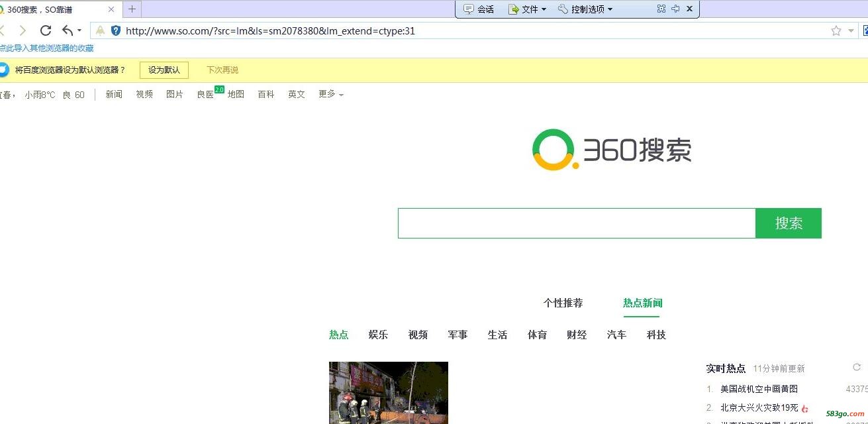Switch to 个性推荐 tab
The width and height of the screenshot is (868, 424).
click(x=563, y=303)
